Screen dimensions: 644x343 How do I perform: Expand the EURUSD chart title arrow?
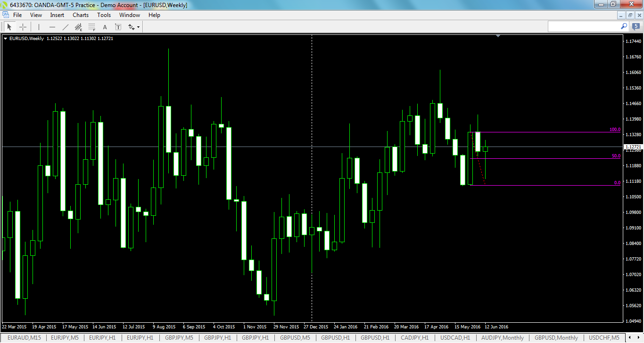point(6,38)
